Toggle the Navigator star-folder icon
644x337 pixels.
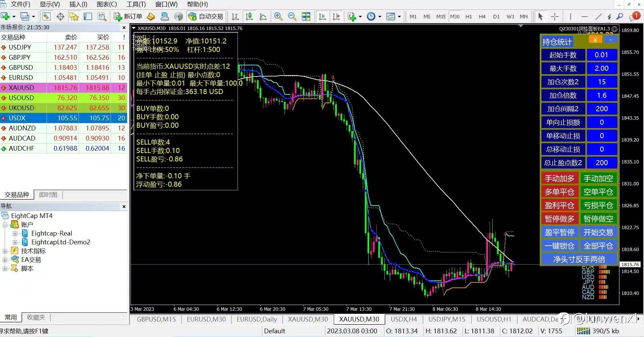coord(74,16)
